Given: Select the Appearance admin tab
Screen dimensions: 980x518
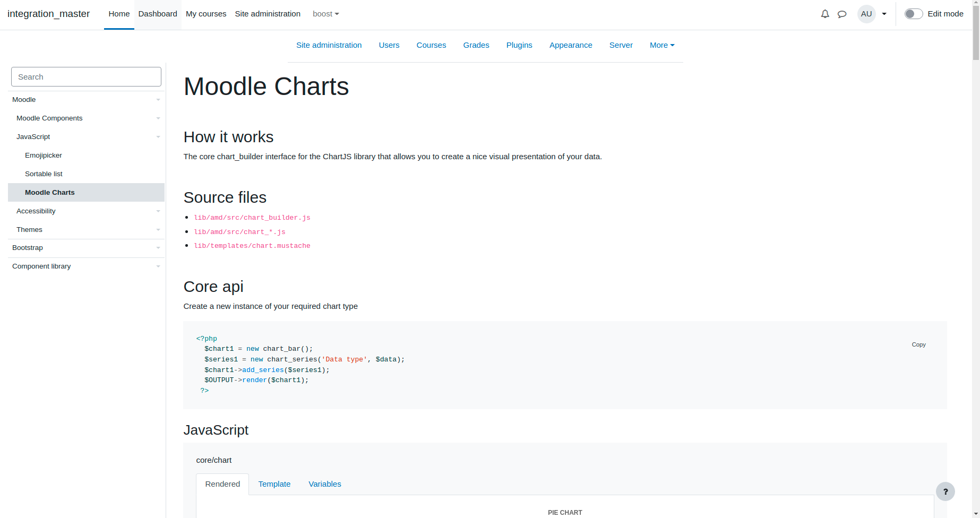Looking at the screenshot, I should [571, 45].
